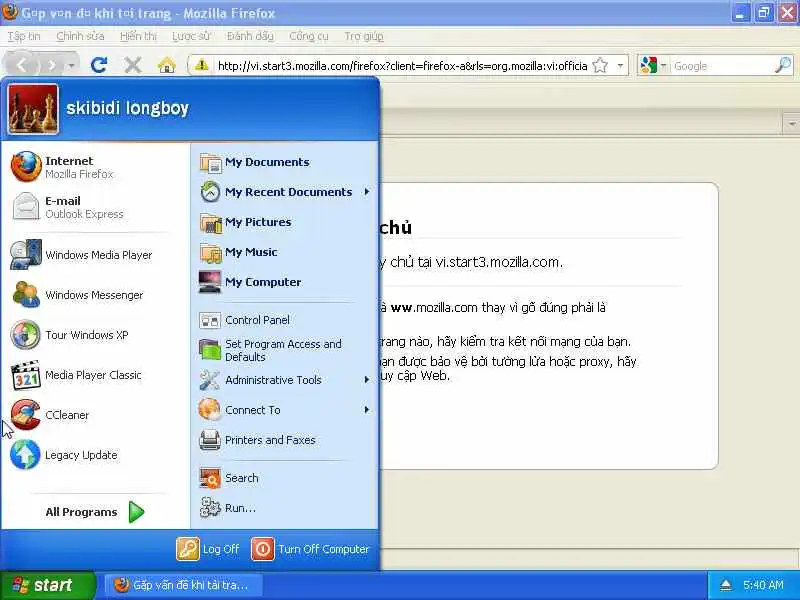Open the Run... dialog
Viewport: 800px width, 600px height.
[284, 508]
